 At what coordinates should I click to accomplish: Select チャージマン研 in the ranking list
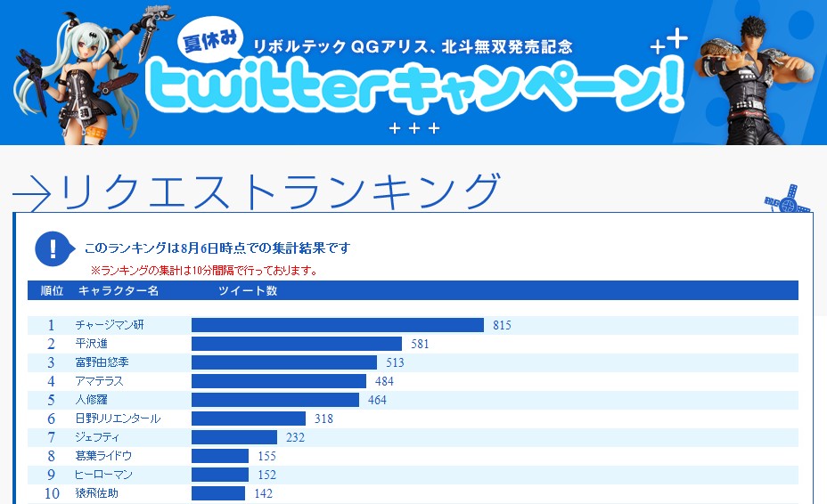pyautogui.click(x=110, y=325)
